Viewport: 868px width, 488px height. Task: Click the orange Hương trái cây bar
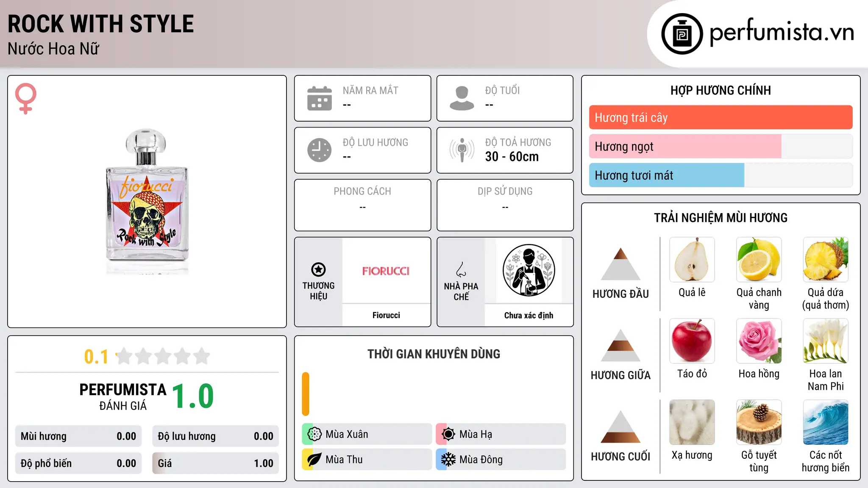[721, 117]
